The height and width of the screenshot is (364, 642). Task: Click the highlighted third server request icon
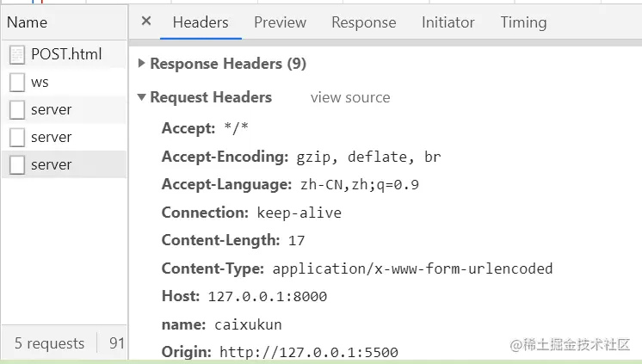coord(17,165)
